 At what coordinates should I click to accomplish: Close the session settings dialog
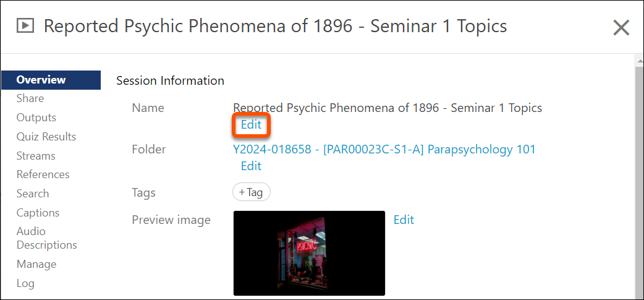621,27
